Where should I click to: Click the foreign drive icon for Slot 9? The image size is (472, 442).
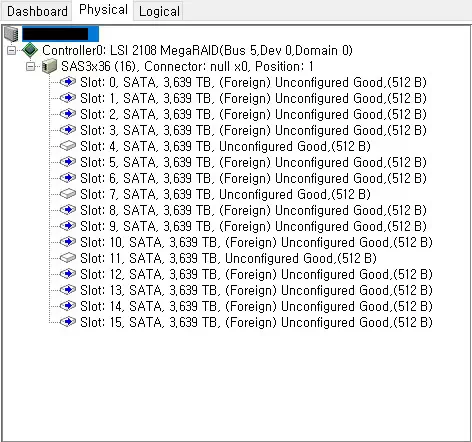point(68,226)
